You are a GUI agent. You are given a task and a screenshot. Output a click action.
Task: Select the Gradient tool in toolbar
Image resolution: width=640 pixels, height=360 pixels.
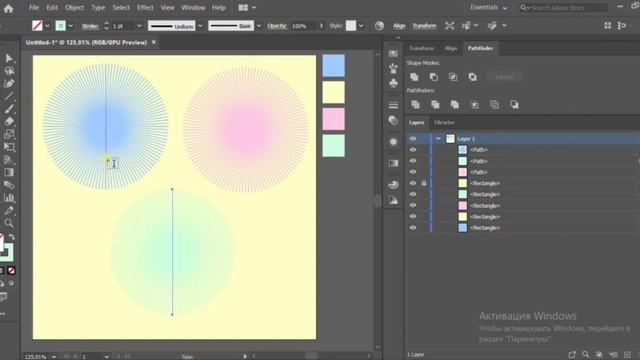click(9, 172)
